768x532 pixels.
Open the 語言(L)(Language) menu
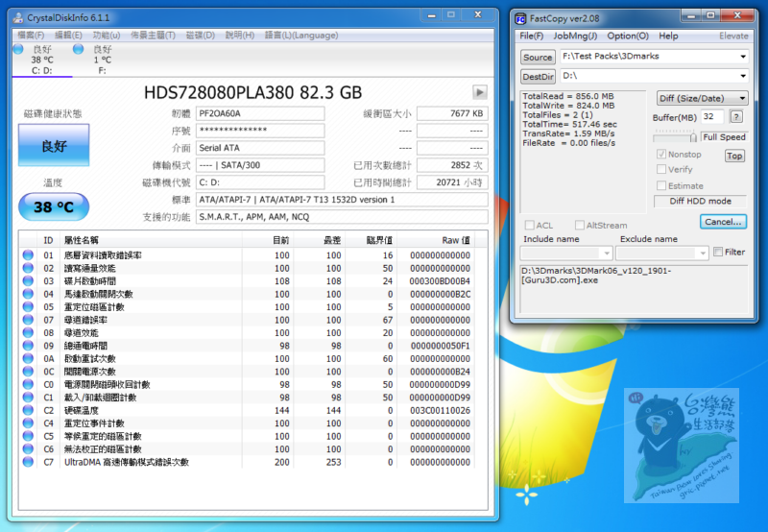[x=301, y=36]
